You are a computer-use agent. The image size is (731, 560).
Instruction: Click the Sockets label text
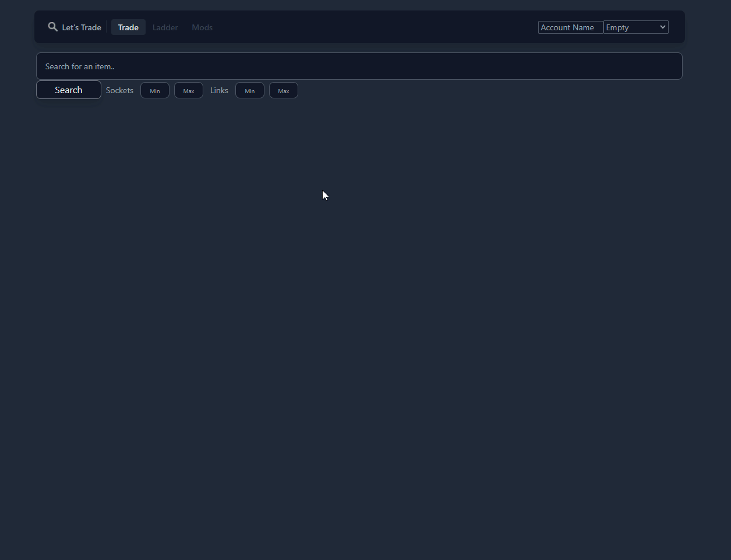[x=119, y=90]
